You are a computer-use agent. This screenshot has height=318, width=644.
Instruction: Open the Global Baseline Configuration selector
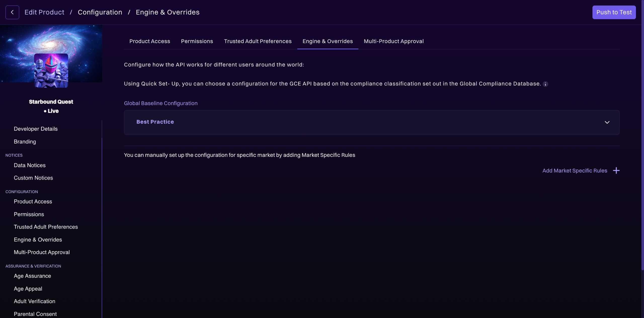click(x=371, y=122)
